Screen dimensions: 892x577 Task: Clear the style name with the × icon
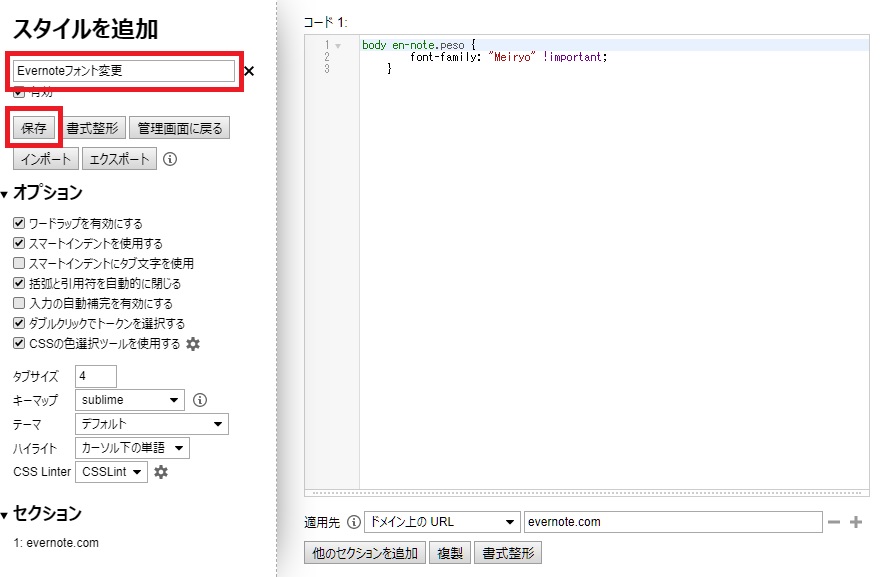point(248,71)
